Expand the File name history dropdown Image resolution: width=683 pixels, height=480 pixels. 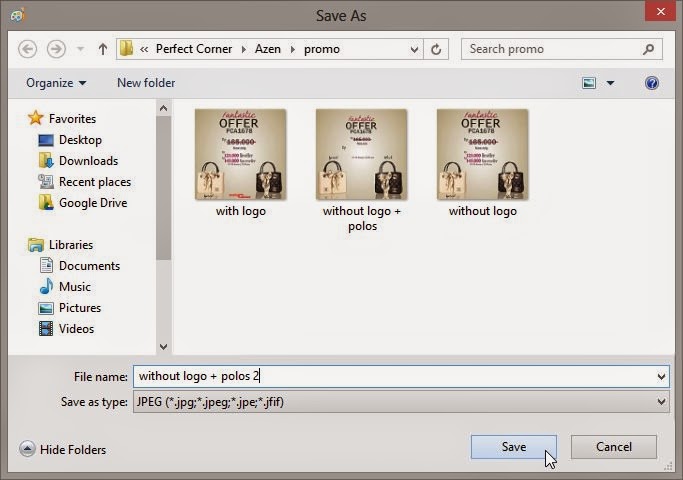point(661,377)
